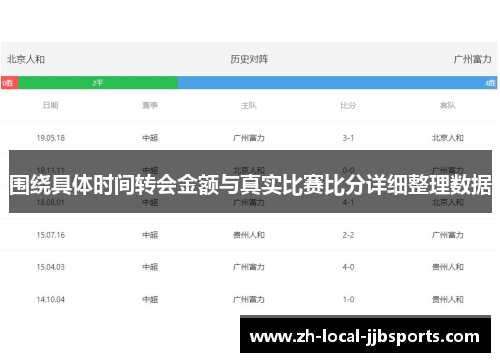
Task: Click away team 广州富力 in 15.07.16 row
Action: 448,235
